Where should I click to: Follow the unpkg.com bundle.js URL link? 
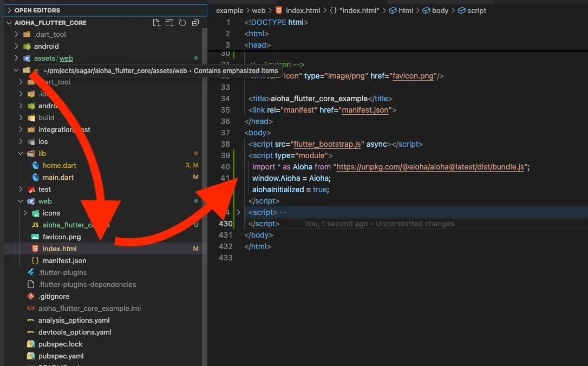click(x=430, y=167)
